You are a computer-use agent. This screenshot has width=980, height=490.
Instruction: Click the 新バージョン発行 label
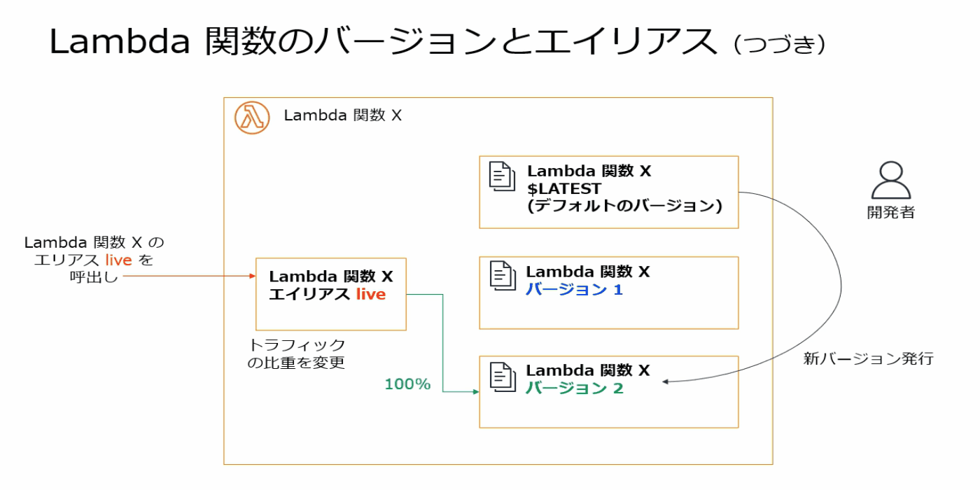coord(868,359)
